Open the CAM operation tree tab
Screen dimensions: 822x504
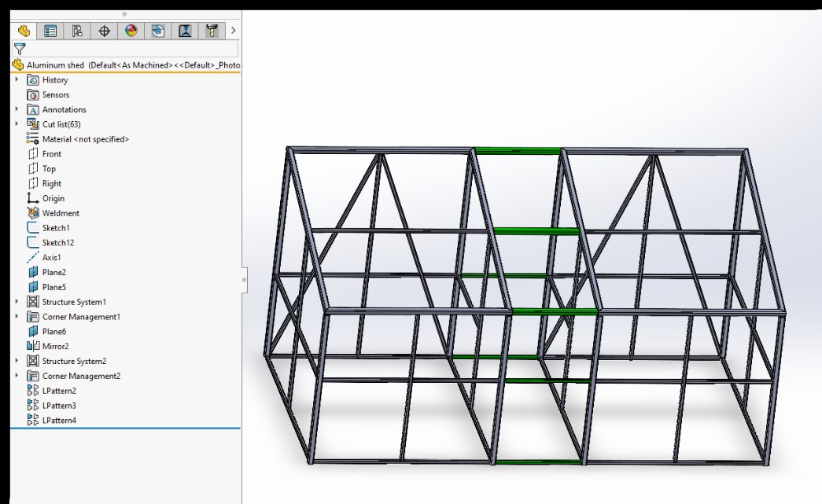185,31
